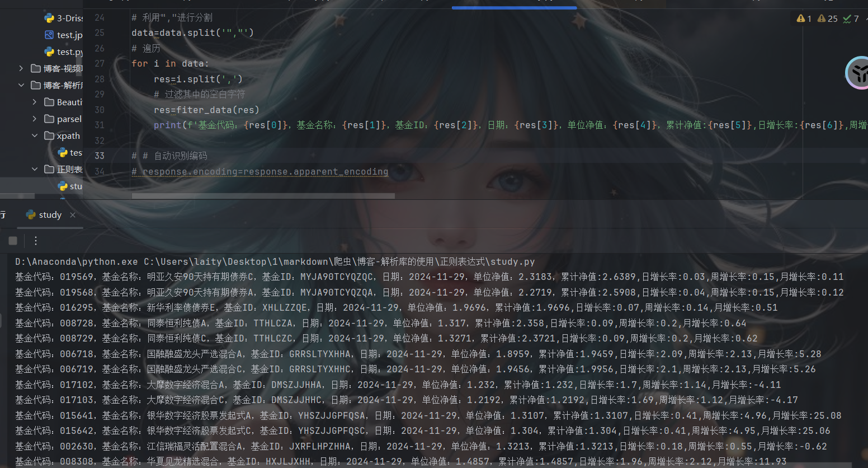Click output row for fund 015642
The height and width of the screenshot is (468, 868).
point(422,430)
